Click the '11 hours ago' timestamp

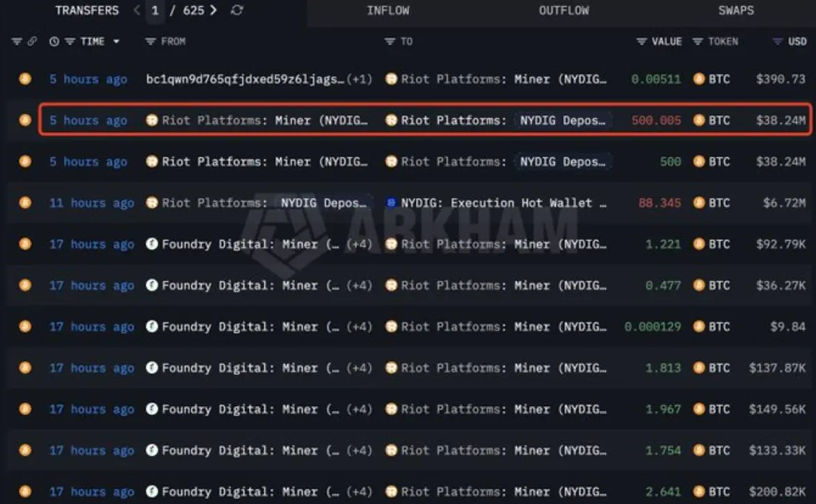click(x=92, y=203)
